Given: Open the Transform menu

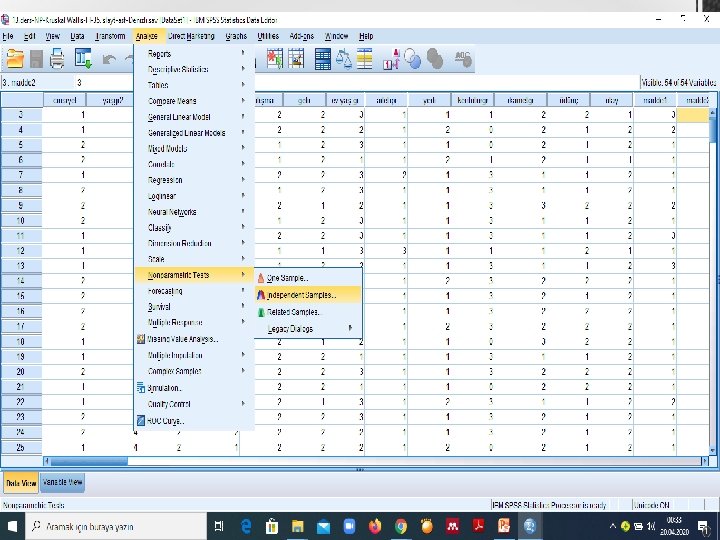Looking at the screenshot, I should click(x=110, y=36).
